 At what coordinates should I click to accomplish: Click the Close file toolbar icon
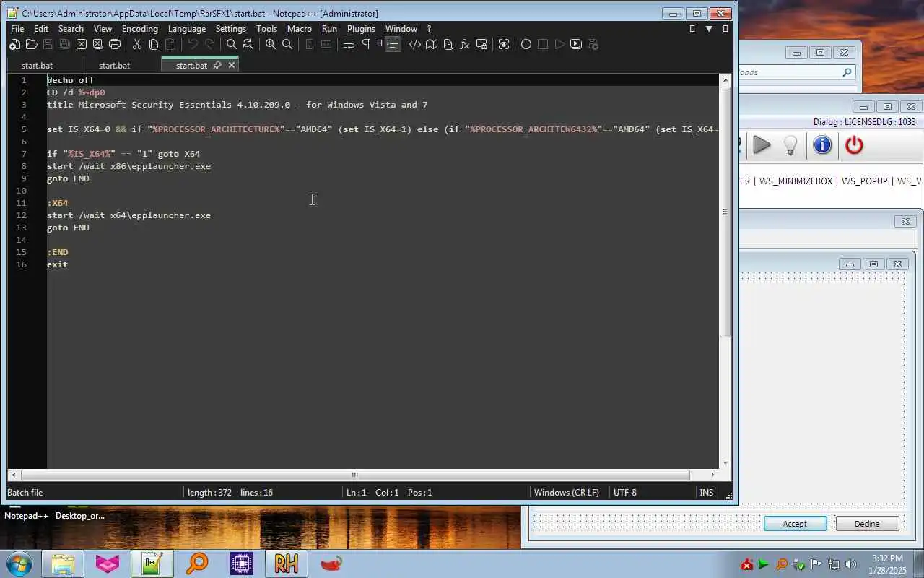(x=82, y=44)
